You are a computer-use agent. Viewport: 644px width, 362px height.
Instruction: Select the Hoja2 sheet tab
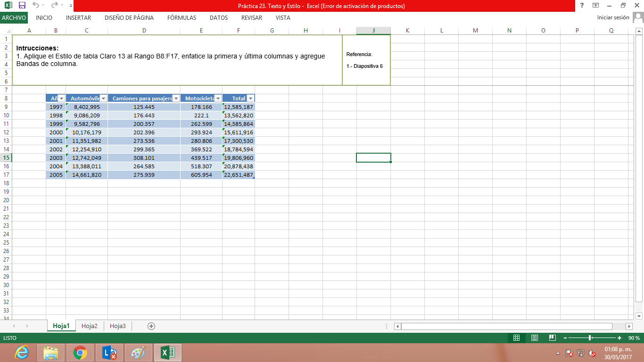click(x=90, y=326)
